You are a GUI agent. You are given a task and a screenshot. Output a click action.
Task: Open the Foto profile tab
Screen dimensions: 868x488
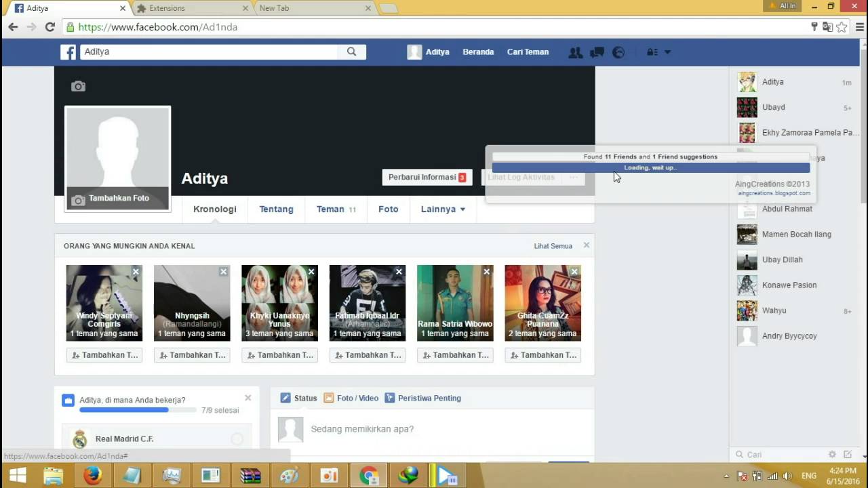[x=389, y=209]
